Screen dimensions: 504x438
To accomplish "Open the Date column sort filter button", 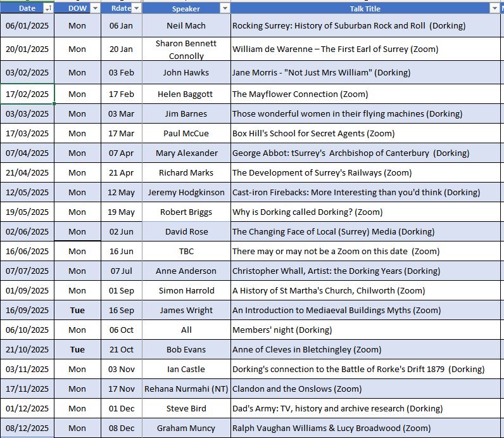I will click(x=49, y=8).
